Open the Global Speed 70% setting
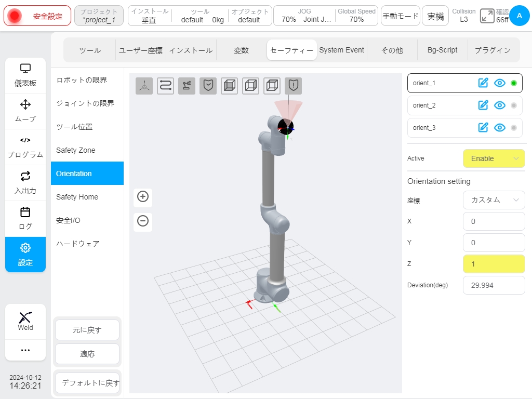The image size is (532, 399). click(356, 16)
